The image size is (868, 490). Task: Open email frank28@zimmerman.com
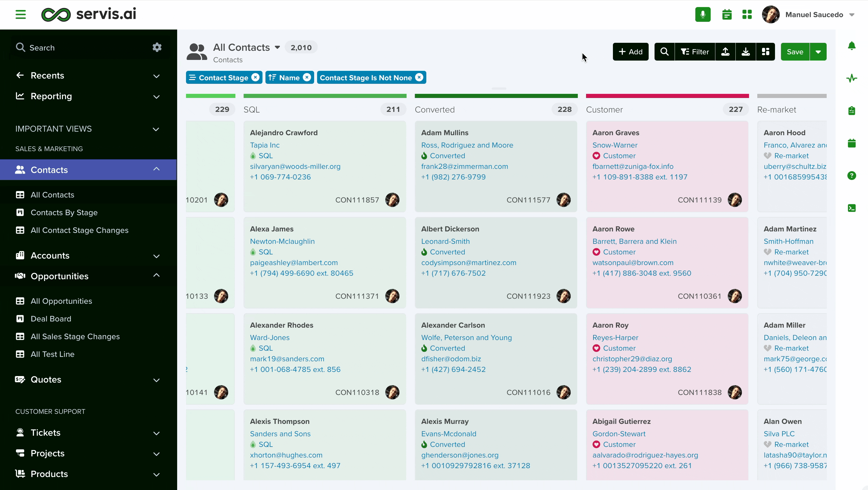[465, 166]
